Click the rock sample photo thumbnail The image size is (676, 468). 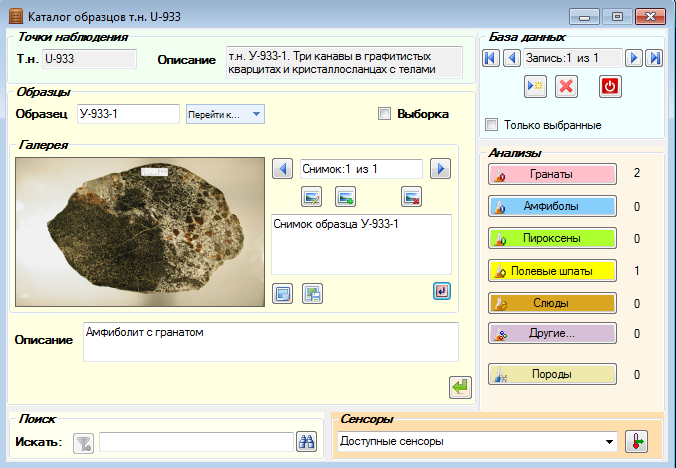pyautogui.click(x=140, y=232)
